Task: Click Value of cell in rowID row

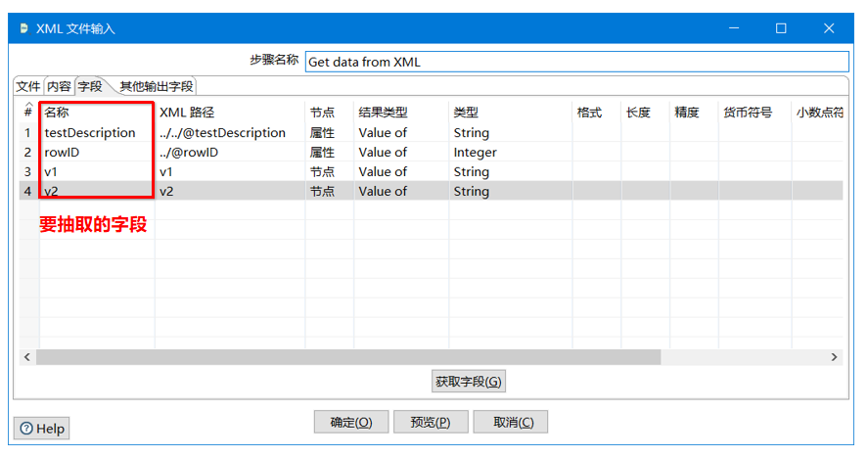Action: (401, 152)
